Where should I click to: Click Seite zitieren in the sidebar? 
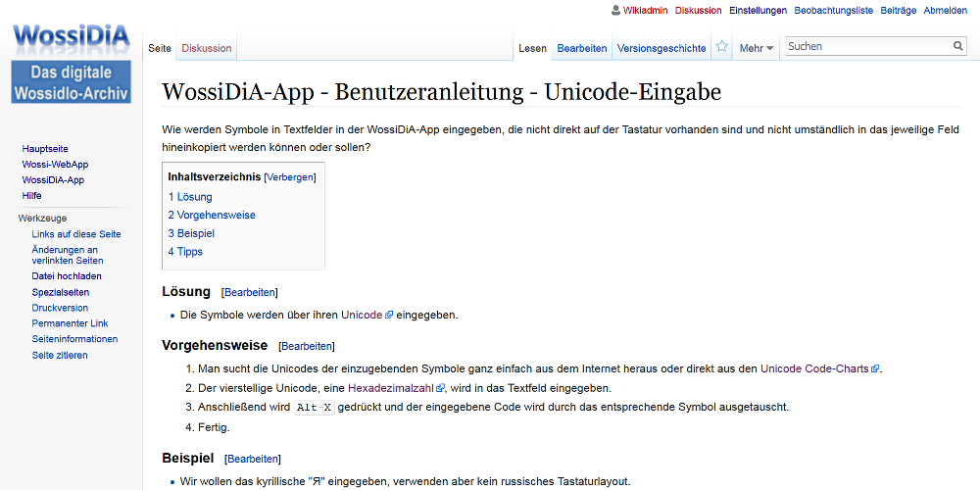(60, 355)
